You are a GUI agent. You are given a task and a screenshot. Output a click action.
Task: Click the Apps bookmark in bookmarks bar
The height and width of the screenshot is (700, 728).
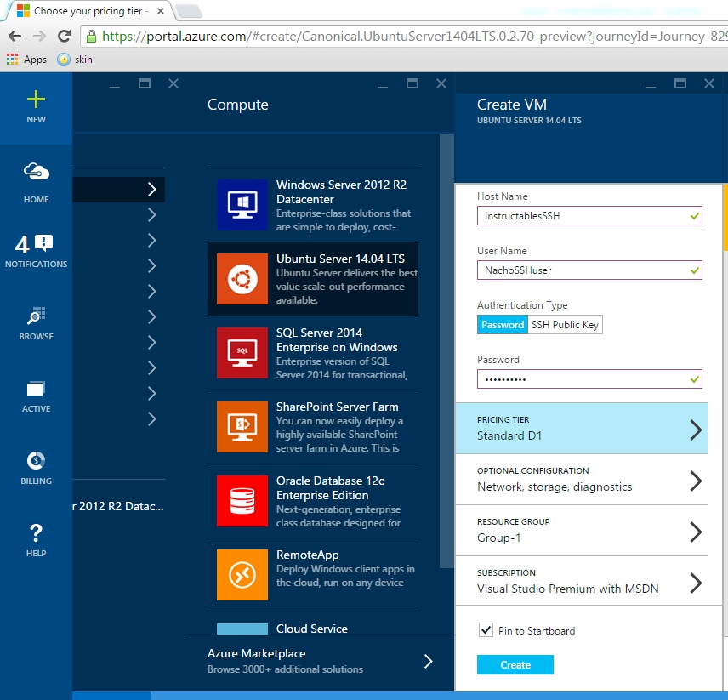tap(26, 60)
